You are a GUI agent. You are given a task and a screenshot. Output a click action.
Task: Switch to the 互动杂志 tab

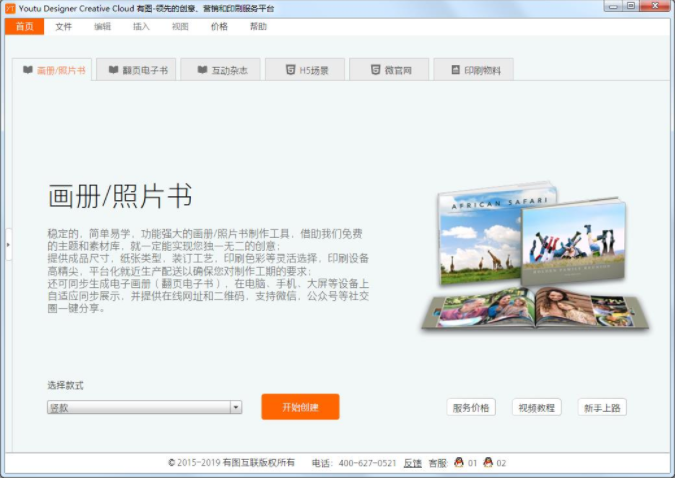coord(220,70)
